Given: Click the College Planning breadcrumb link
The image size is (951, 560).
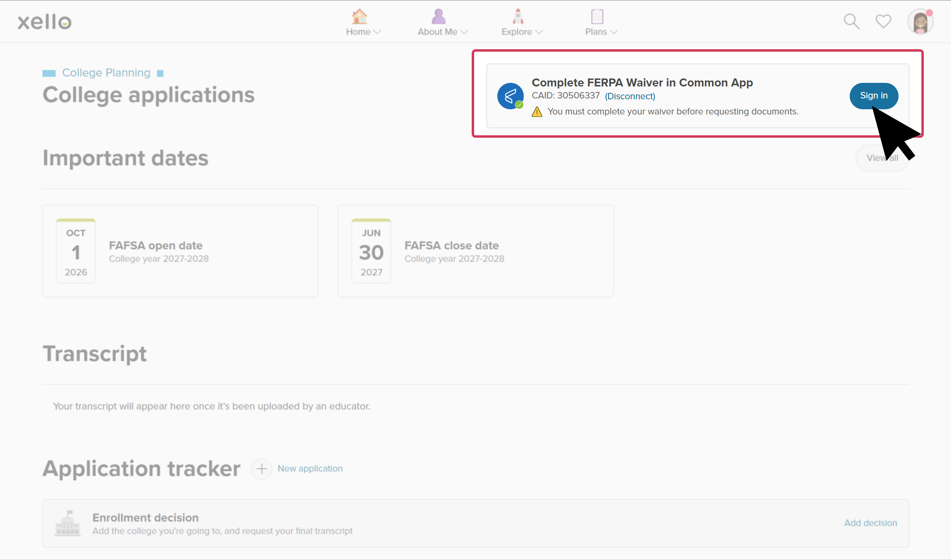Looking at the screenshot, I should [106, 72].
